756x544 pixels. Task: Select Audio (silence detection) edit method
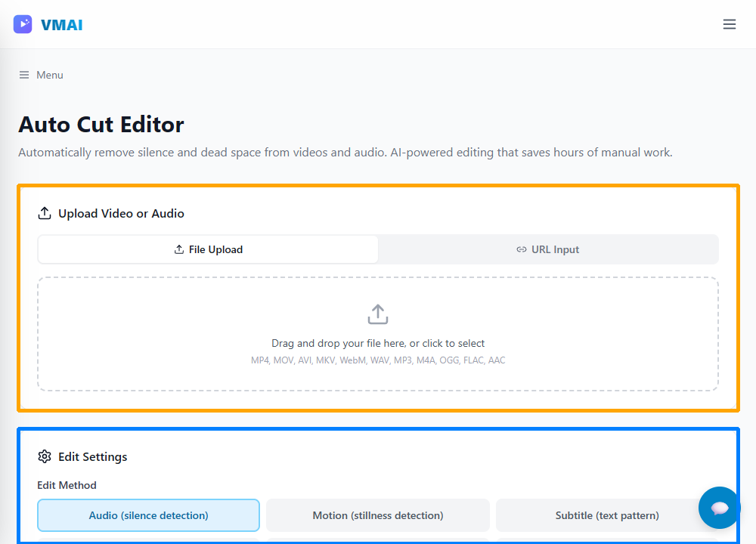(x=148, y=515)
